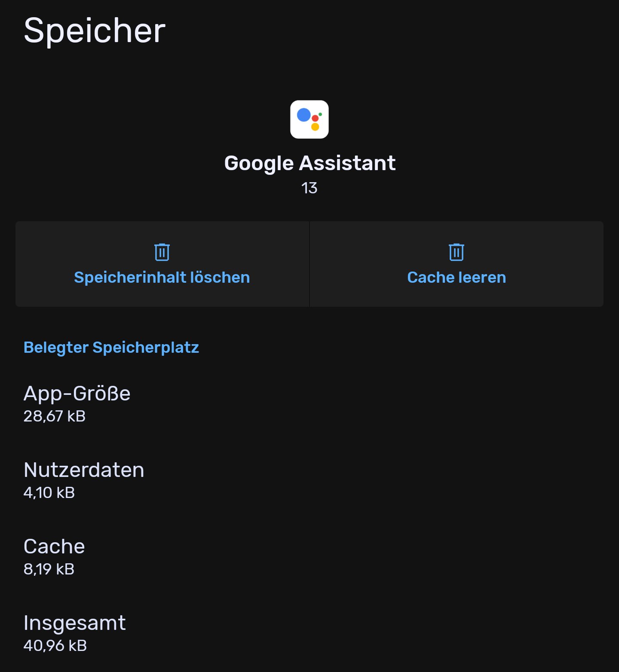Select the Insgesamt entry label
Image resolution: width=619 pixels, height=672 pixels.
75,623
